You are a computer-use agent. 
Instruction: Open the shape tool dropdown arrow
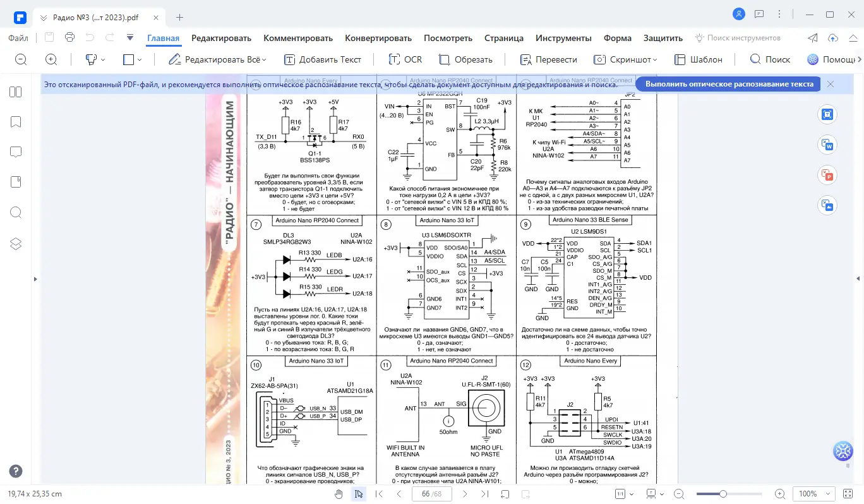tap(140, 59)
